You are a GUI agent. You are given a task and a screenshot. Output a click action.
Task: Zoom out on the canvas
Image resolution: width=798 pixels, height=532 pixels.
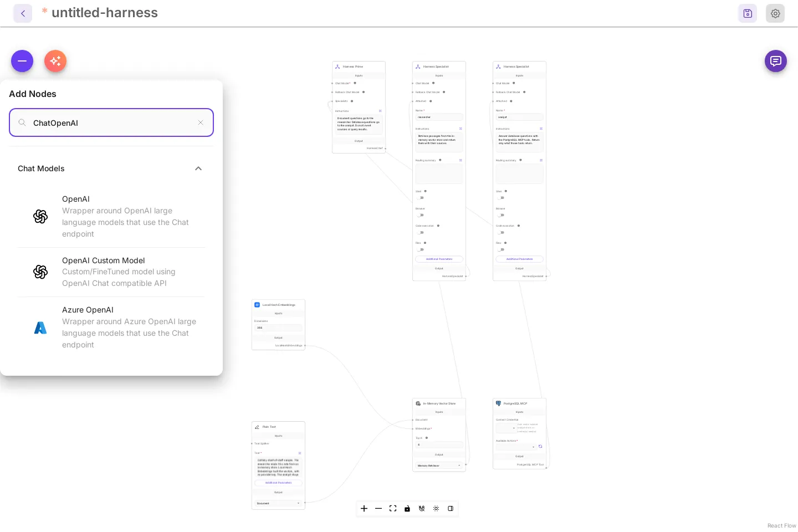(378, 509)
